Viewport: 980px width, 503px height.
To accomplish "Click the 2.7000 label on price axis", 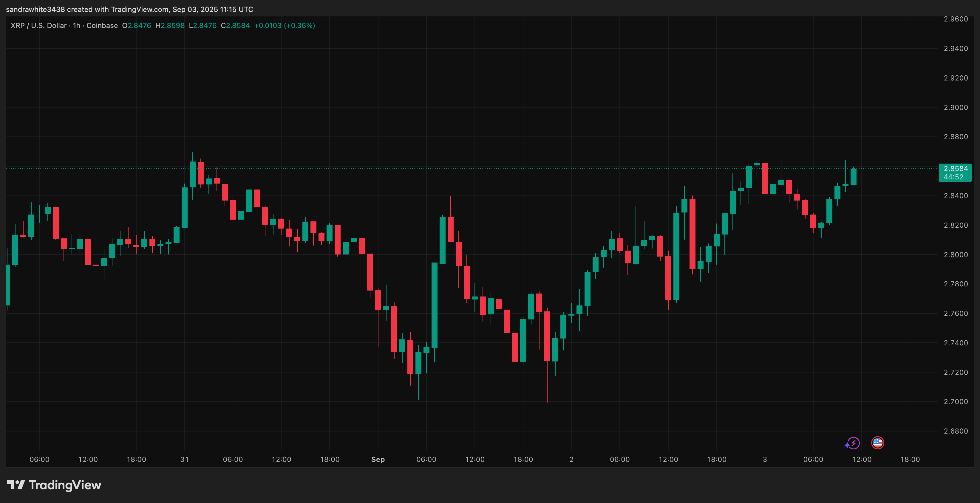I will 956,401.
